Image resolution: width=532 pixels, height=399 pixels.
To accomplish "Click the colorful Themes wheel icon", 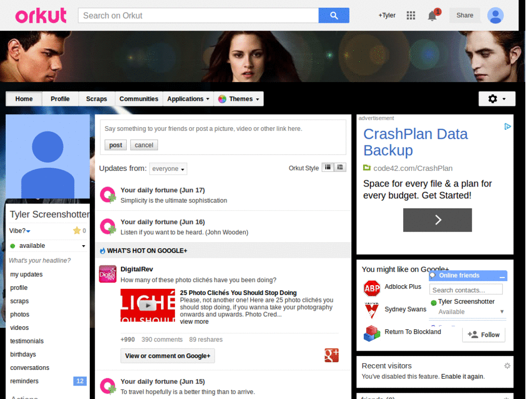I will pos(222,99).
